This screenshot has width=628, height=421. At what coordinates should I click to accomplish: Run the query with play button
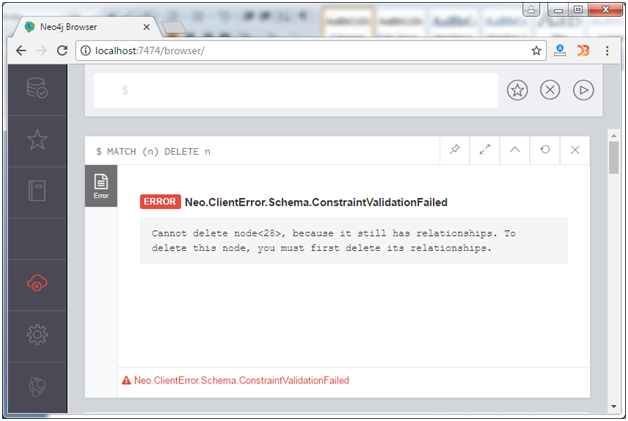point(583,90)
